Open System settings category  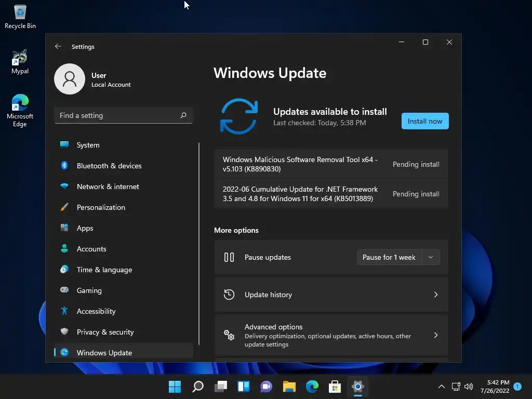pos(124,145)
